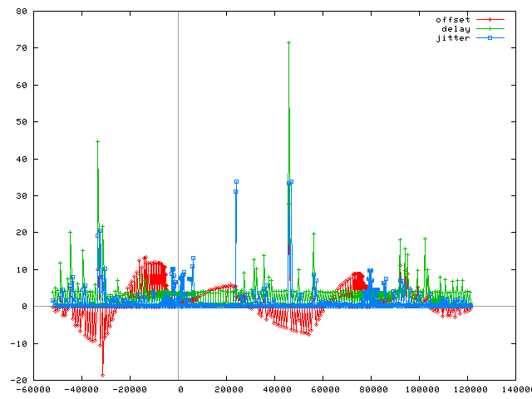This screenshot has height=399, width=532.
Task: Click the x-axis label 80000
Action: (373, 390)
